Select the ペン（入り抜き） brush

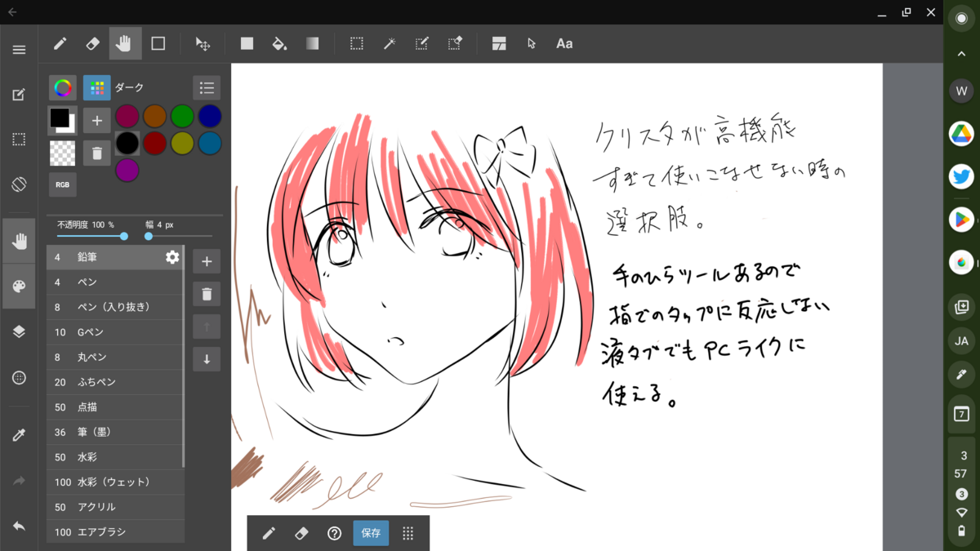[x=115, y=307]
